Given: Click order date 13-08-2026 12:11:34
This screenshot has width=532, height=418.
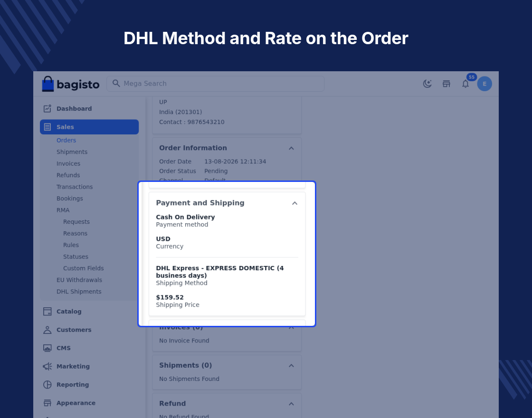Looking at the screenshot, I should tap(235, 161).
